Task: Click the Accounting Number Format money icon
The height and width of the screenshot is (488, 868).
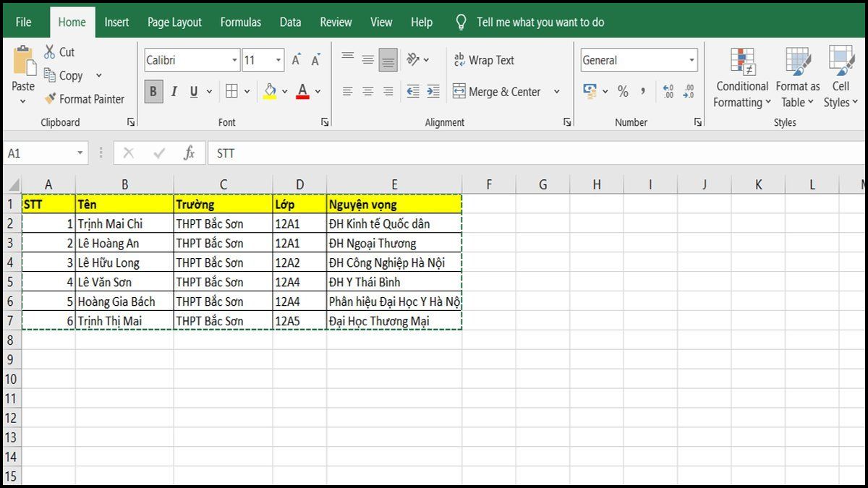Action: [590, 92]
